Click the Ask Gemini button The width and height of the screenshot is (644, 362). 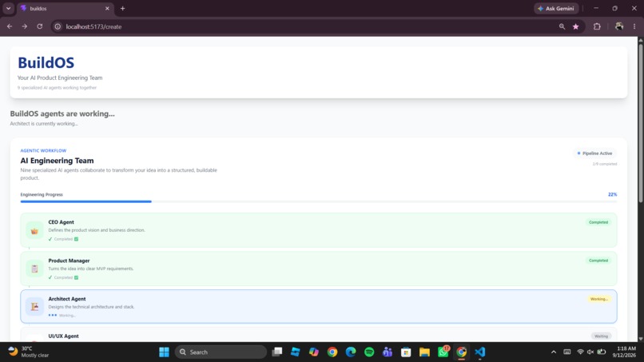556,8
